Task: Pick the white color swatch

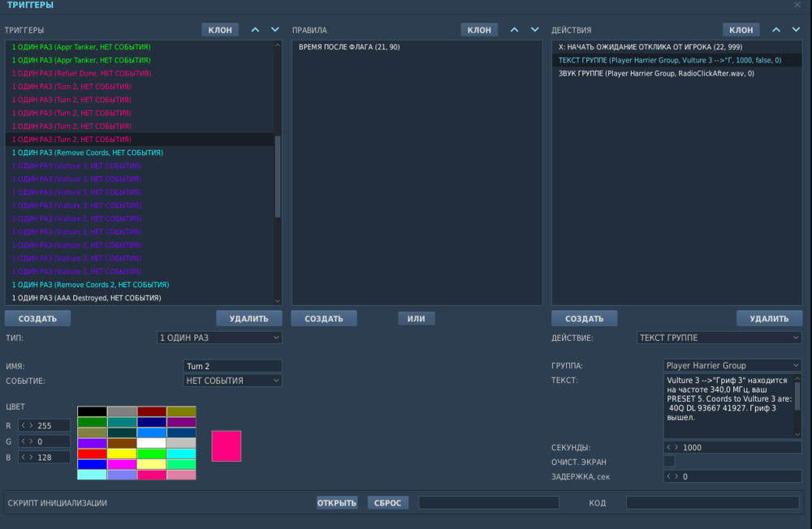Action: click(x=151, y=443)
